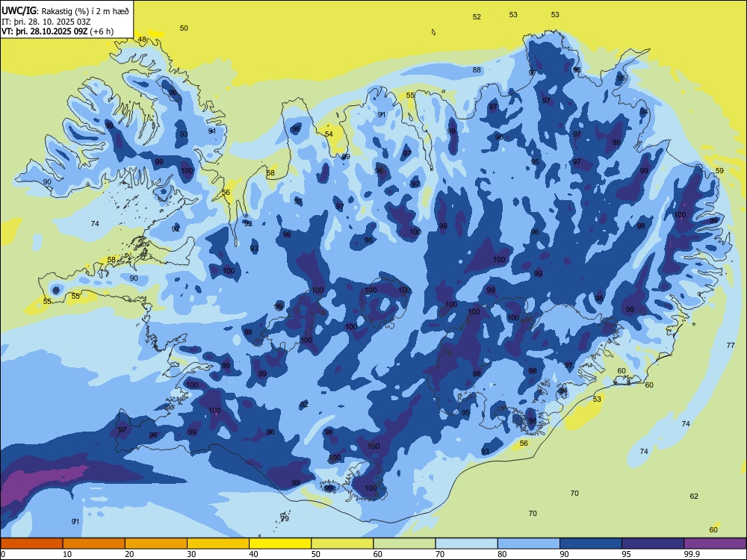Click the '30' legend scale label
Image resolution: width=747 pixels, height=560 pixels.
191,554
